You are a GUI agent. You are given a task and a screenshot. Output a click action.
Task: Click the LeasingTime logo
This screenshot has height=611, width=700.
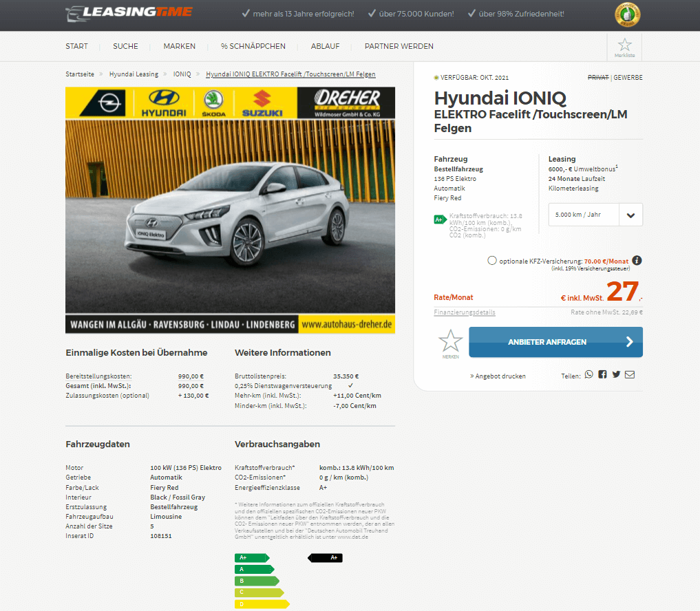pyautogui.click(x=129, y=13)
